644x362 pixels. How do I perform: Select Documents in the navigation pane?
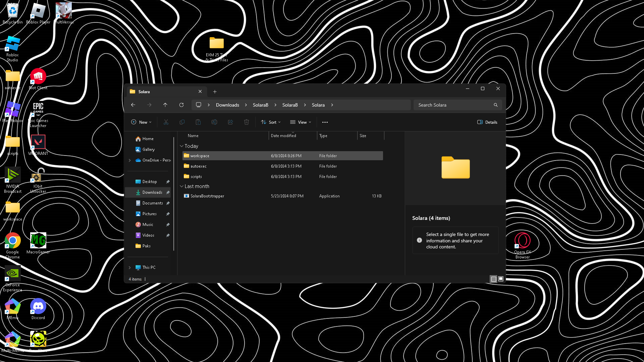152,203
